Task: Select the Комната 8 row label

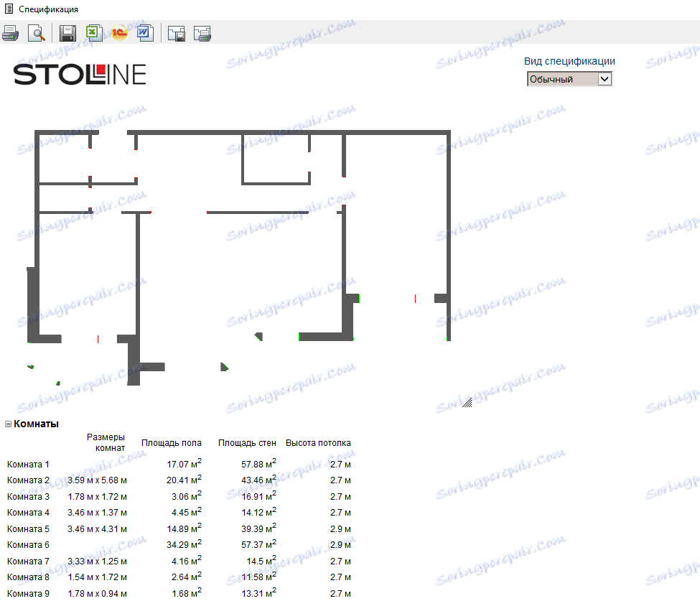Action: tap(28, 577)
